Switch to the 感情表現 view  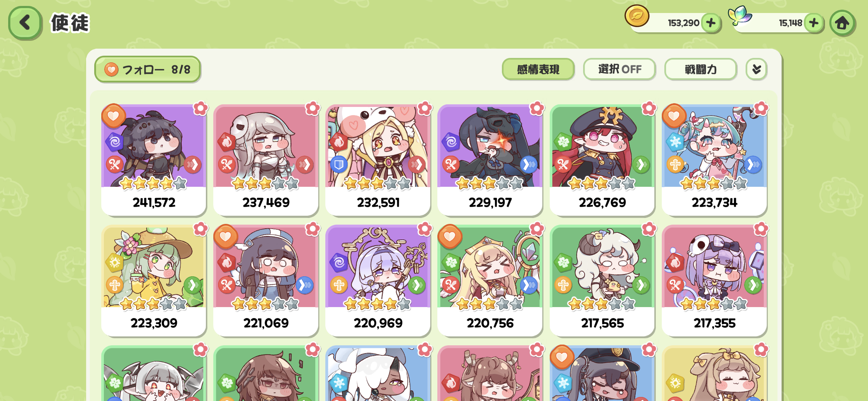coord(538,69)
